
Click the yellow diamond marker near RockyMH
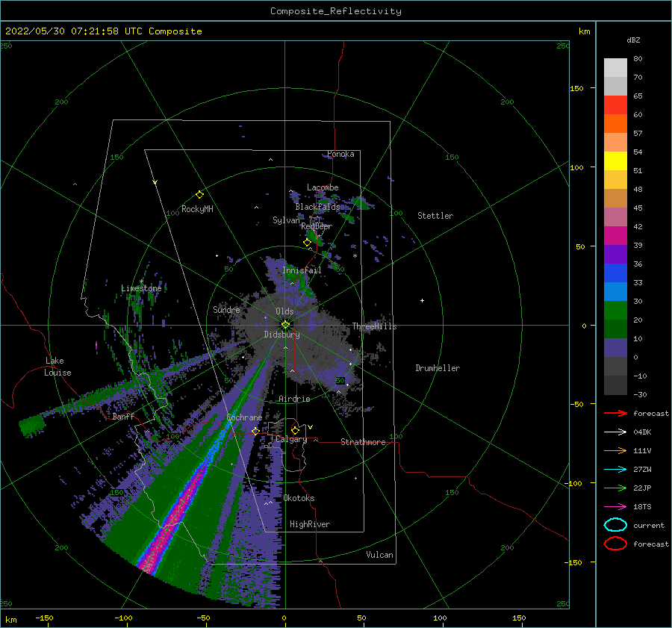click(x=199, y=195)
